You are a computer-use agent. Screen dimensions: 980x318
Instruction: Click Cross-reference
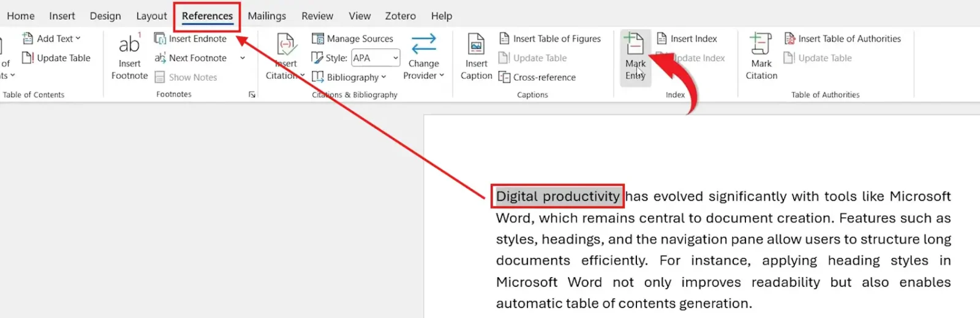point(537,77)
